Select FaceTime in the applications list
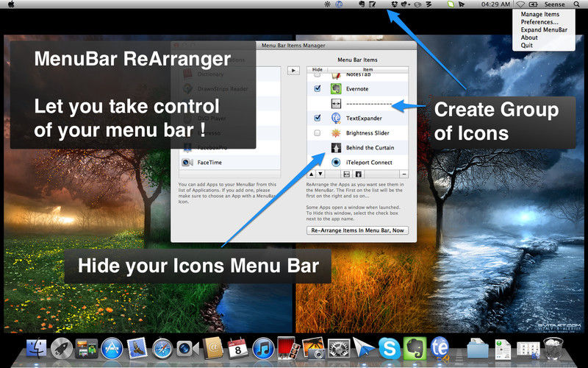This screenshot has height=368, width=588. point(229,162)
